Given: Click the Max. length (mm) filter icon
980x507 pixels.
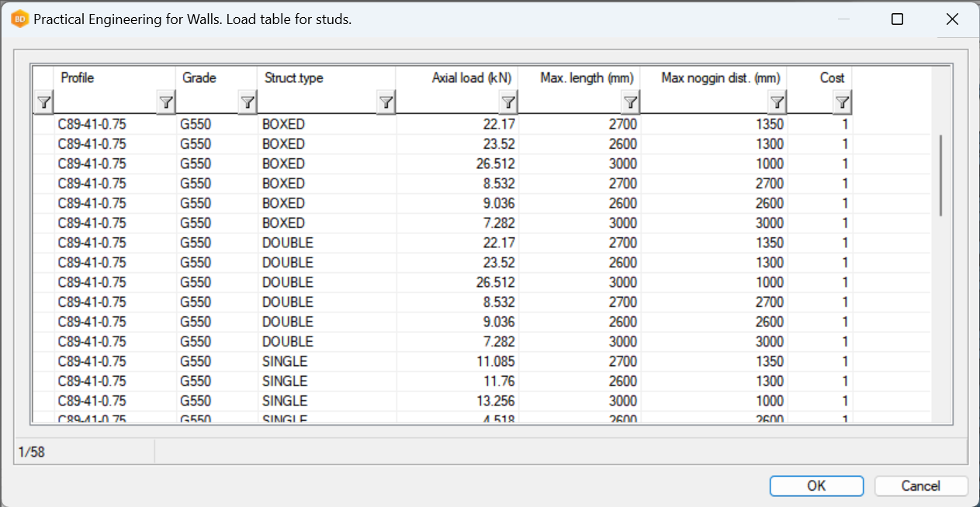Looking at the screenshot, I should (631, 102).
